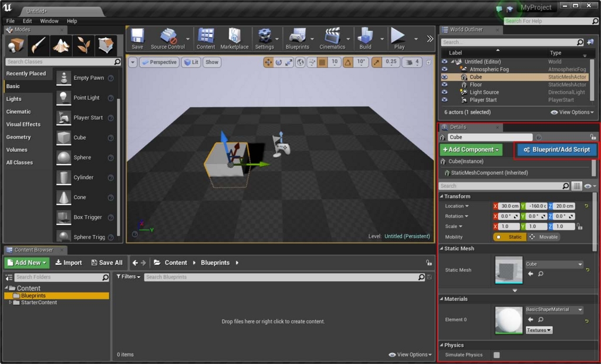
Task: Select Paint mode brush icon
Action: (x=38, y=45)
